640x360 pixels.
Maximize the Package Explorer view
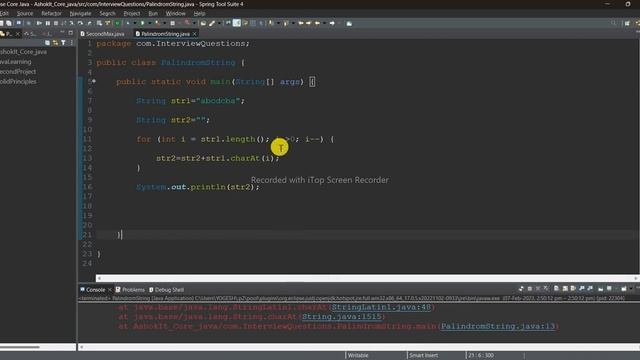(x=71, y=33)
